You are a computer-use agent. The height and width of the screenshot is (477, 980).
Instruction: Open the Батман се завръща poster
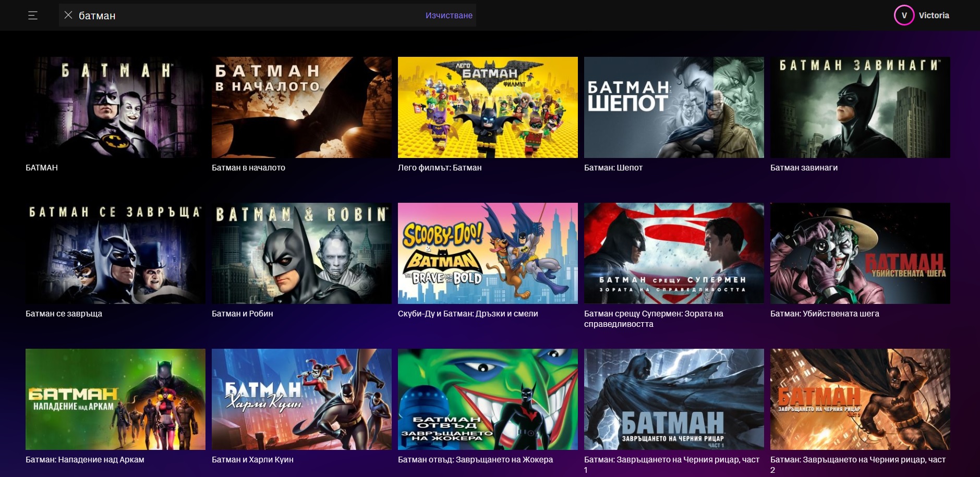tap(115, 253)
